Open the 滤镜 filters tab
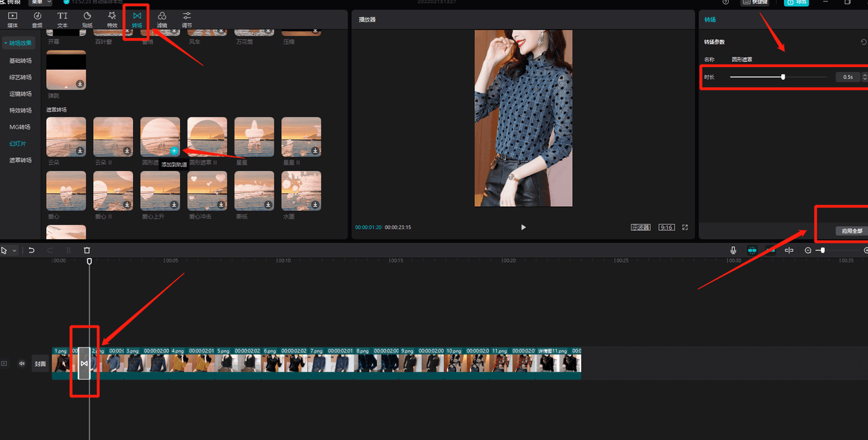 click(x=162, y=19)
